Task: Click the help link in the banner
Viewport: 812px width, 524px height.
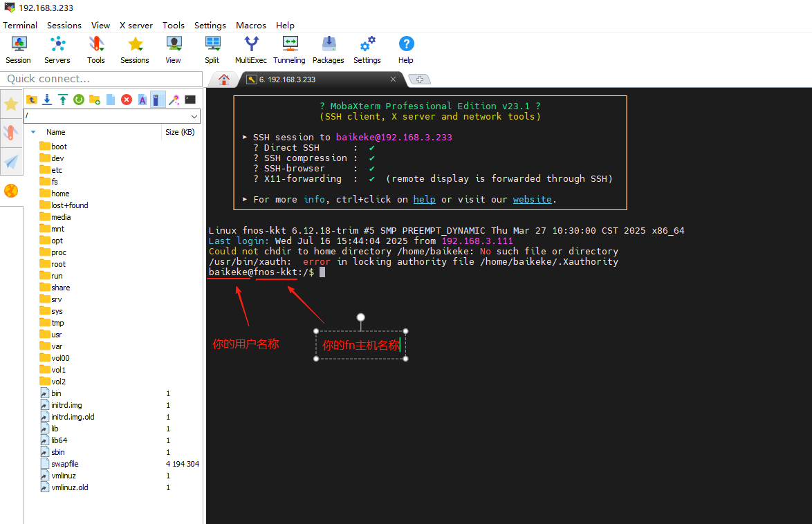Action: (x=424, y=199)
